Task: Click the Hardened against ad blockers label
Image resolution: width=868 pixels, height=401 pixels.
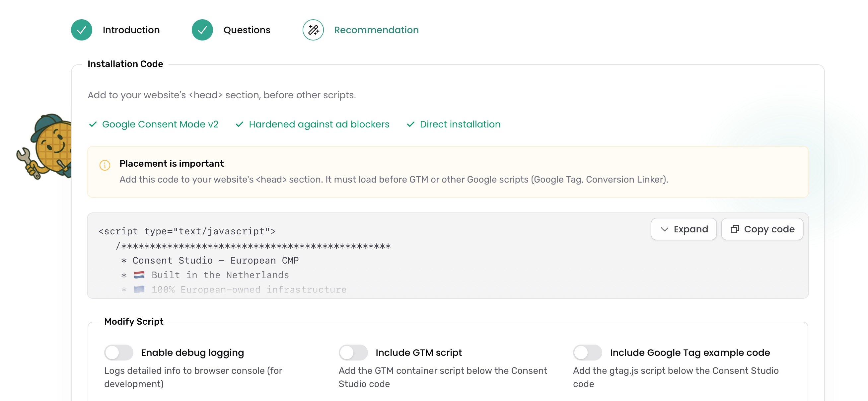Action: (319, 124)
